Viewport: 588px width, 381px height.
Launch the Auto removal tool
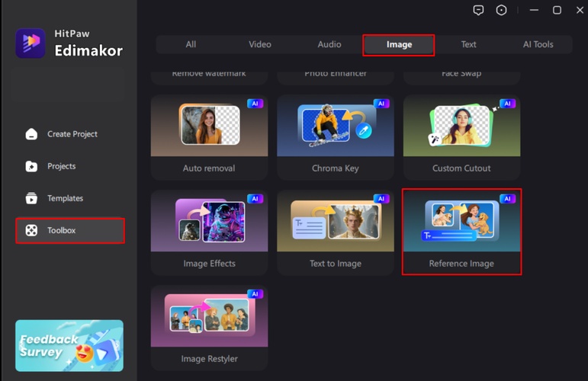pos(209,137)
